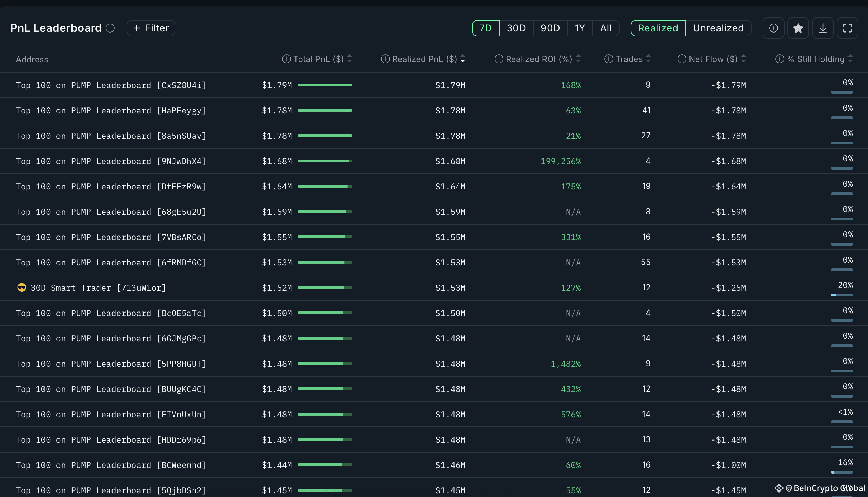Viewport: 868px width, 497px height.
Task: Click Total PnL bar in 713uW1or row
Action: coord(325,288)
